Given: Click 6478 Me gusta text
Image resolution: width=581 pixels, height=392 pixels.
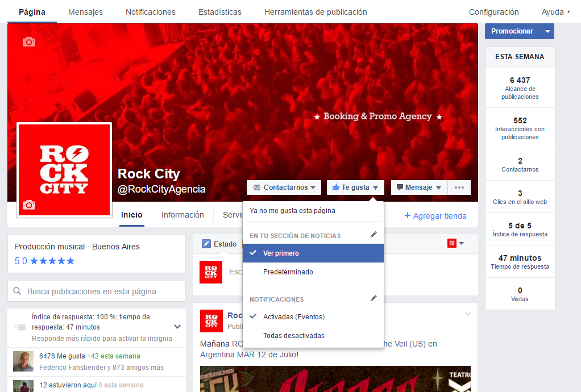Looking at the screenshot, I should coord(63,356).
